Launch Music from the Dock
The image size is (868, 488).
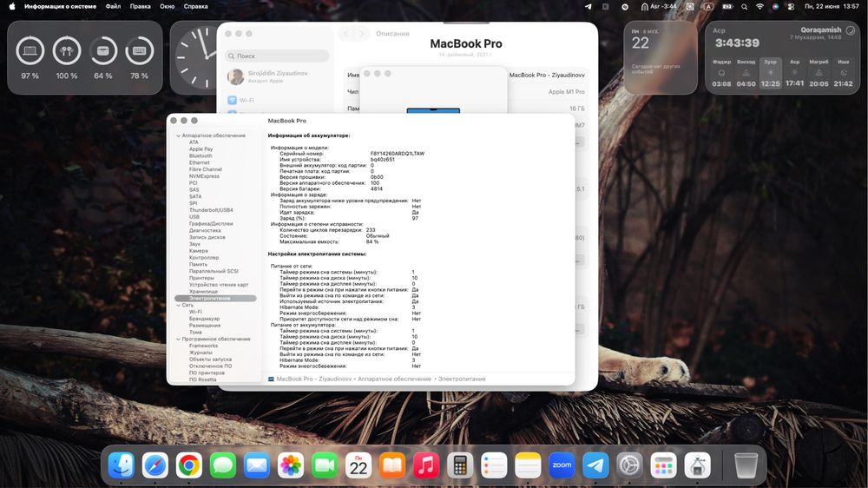click(426, 465)
